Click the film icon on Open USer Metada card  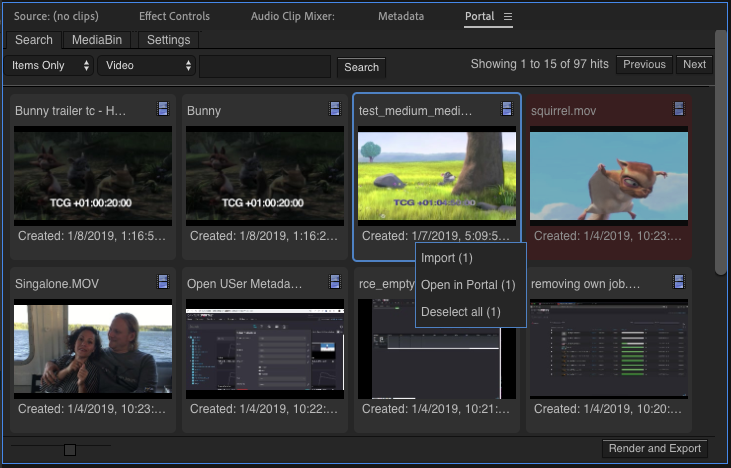(335, 282)
